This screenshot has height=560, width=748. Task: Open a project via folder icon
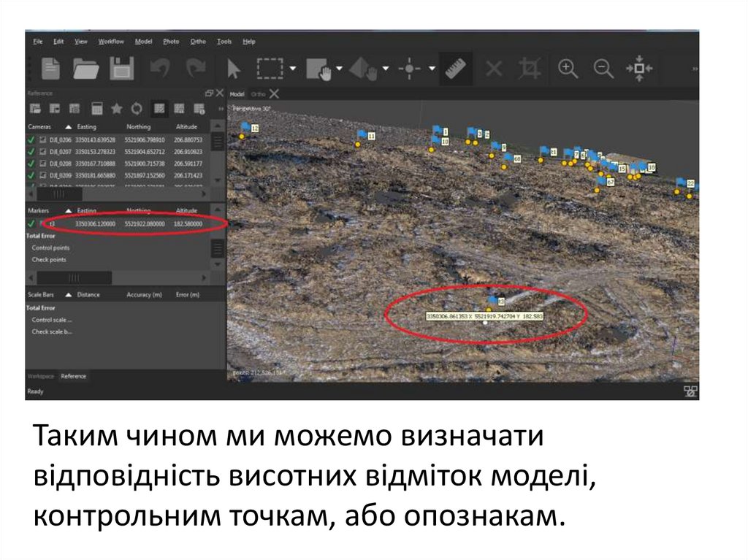86,68
